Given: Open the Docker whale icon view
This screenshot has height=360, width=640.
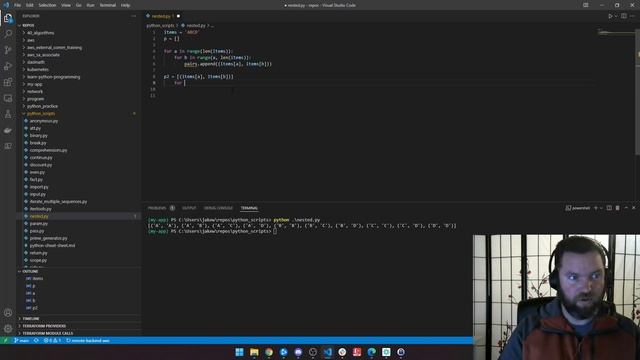Looking at the screenshot, I should point(8,131).
